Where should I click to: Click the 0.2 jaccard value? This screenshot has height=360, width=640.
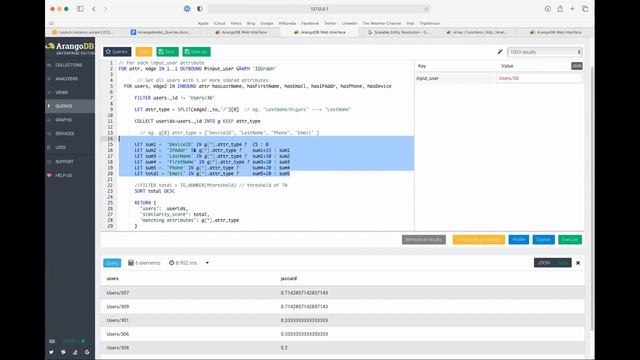tap(284, 348)
